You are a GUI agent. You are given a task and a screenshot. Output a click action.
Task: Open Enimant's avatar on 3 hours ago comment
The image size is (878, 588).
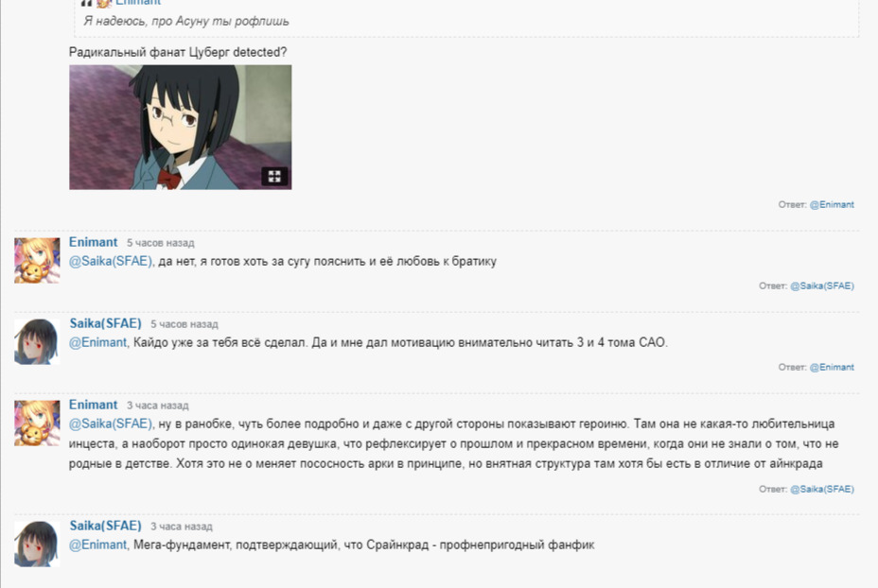(x=37, y=423)
